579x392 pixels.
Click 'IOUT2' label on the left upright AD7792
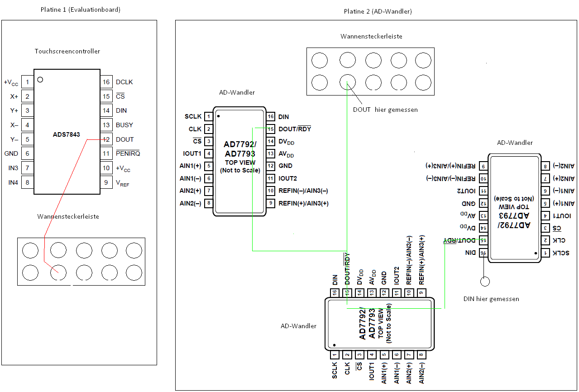click(x=287, y=178)
